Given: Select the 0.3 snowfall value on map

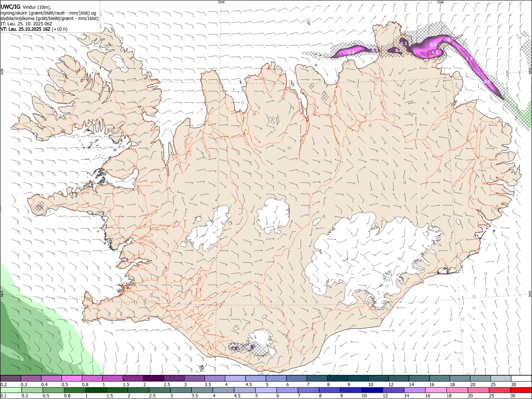Looking at the screenshot, I should pos(404,44).
